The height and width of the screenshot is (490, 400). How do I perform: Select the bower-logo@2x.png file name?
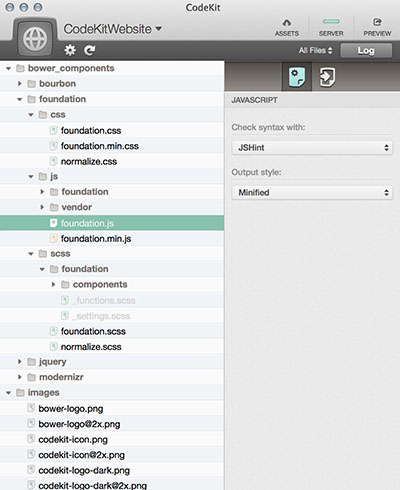point(79,424)
